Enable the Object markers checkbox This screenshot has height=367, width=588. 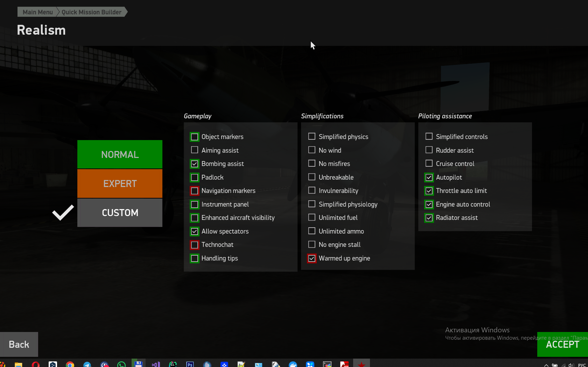pyautogui.click(x=195, y=137)
